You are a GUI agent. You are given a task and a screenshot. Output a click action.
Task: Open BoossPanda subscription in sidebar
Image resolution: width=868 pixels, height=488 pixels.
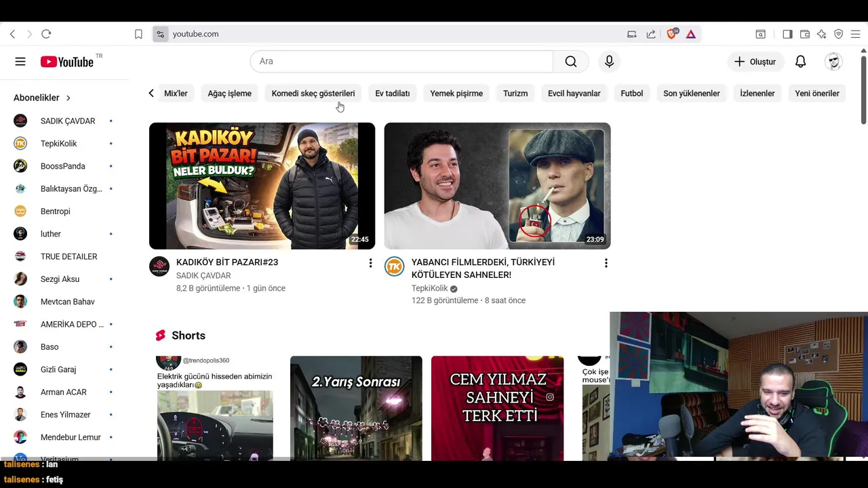point(64,166)
